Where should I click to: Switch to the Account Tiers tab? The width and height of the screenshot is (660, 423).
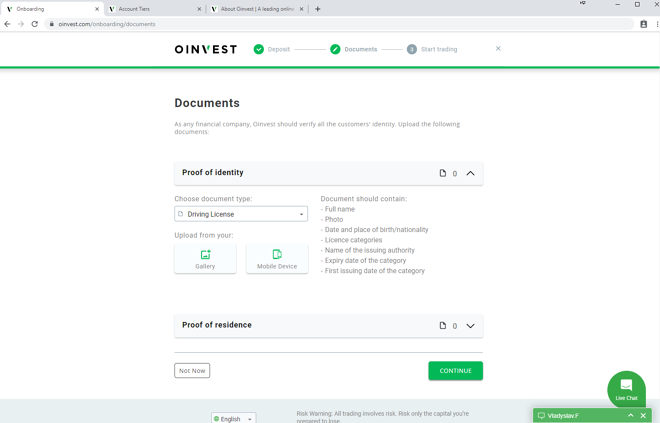(x=155, y=9)
